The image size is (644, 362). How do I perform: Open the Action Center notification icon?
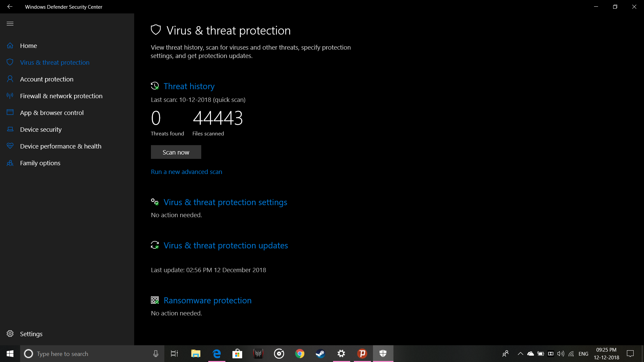tap(630, 354)
